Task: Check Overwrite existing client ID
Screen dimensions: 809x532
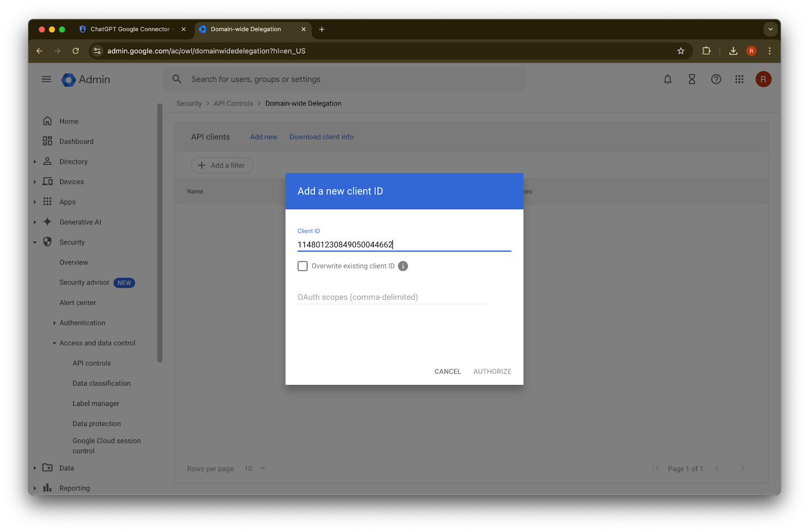Action: click(302, 266)
